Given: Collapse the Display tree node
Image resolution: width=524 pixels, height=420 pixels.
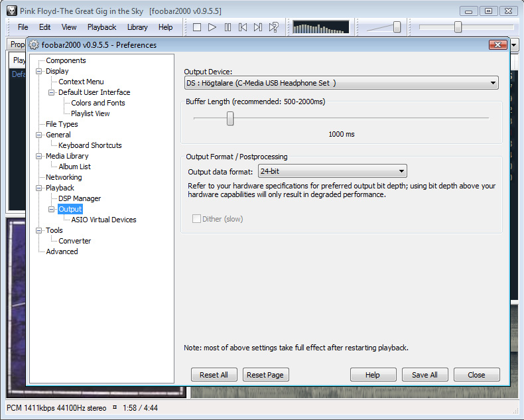Looking at the screenshot, I should click(39, 71).
